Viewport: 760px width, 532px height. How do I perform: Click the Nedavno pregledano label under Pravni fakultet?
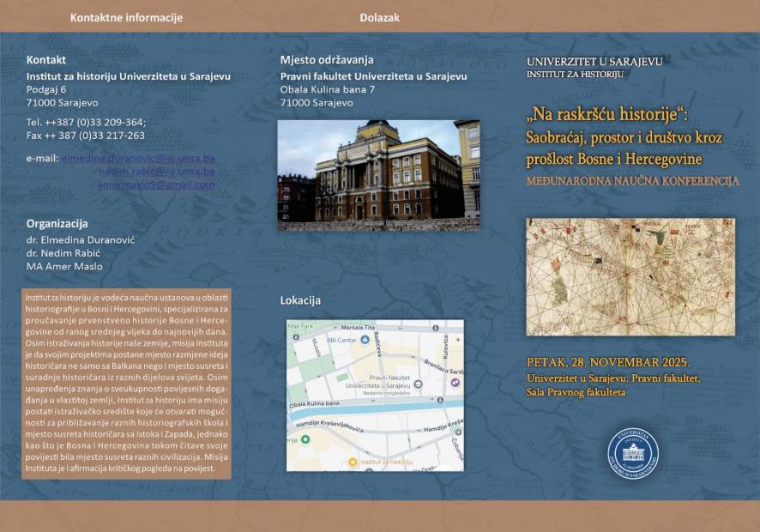coord(385,393)
